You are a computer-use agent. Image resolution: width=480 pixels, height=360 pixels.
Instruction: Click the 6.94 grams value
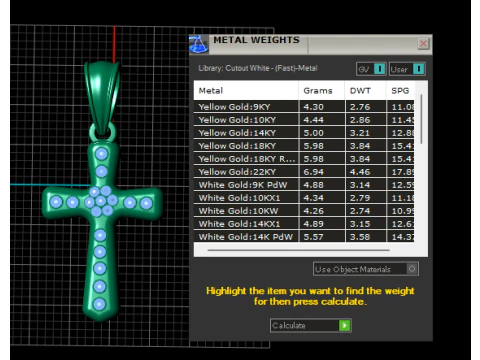click(x=313, y=172)
